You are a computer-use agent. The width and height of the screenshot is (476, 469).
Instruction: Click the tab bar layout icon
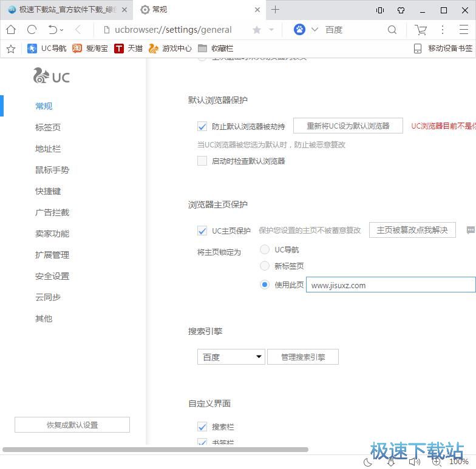[380, 10]
